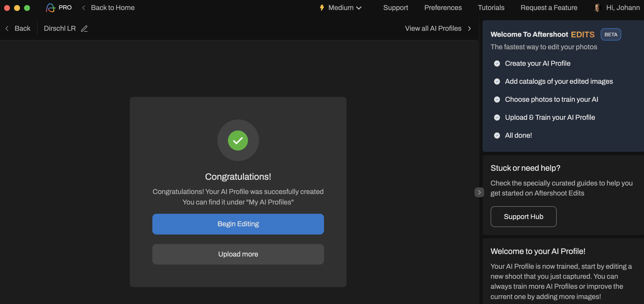Screen dimensions: 644x304
Task: Click the BETA badge next to EDITS
Action: [x=611, y=34]
